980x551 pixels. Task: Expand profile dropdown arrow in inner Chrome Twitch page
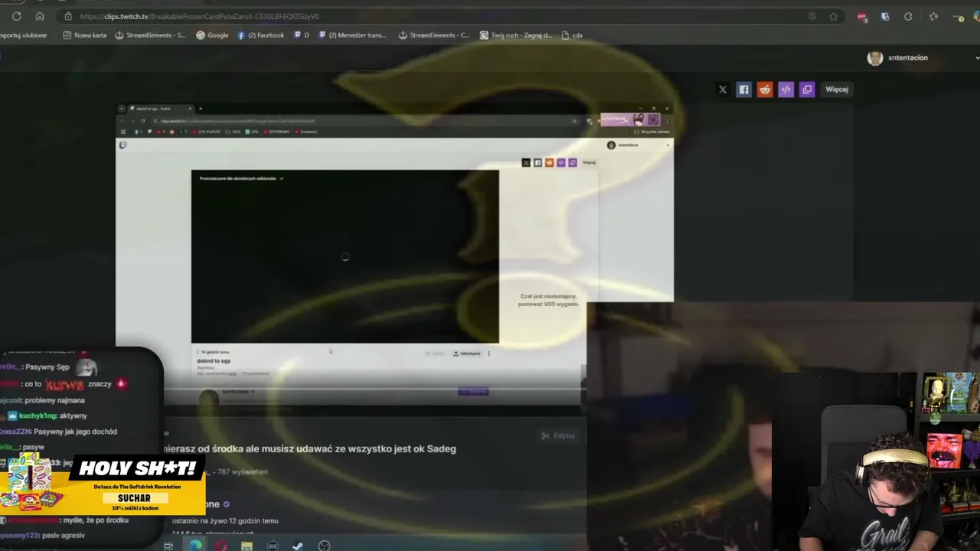pyautogui.click(x=668, y=145)
